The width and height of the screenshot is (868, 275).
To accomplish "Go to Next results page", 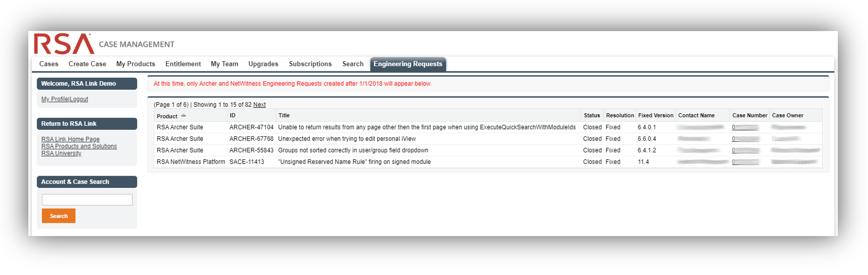I will click(x=259, y=105).
